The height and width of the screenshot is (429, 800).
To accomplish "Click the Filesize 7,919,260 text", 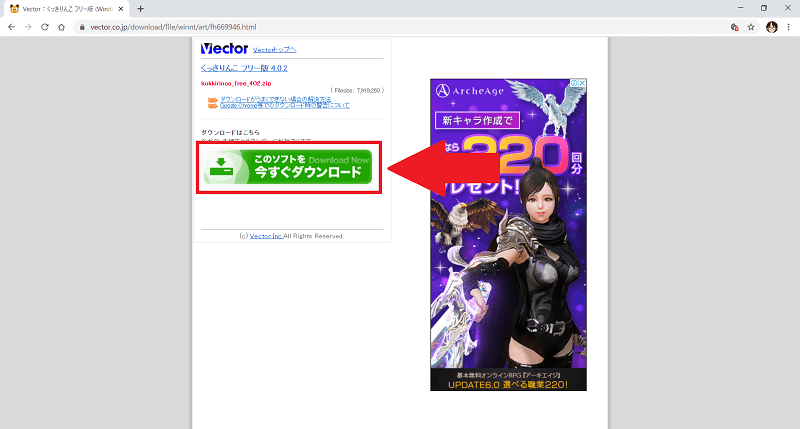I will coord(357,90).
